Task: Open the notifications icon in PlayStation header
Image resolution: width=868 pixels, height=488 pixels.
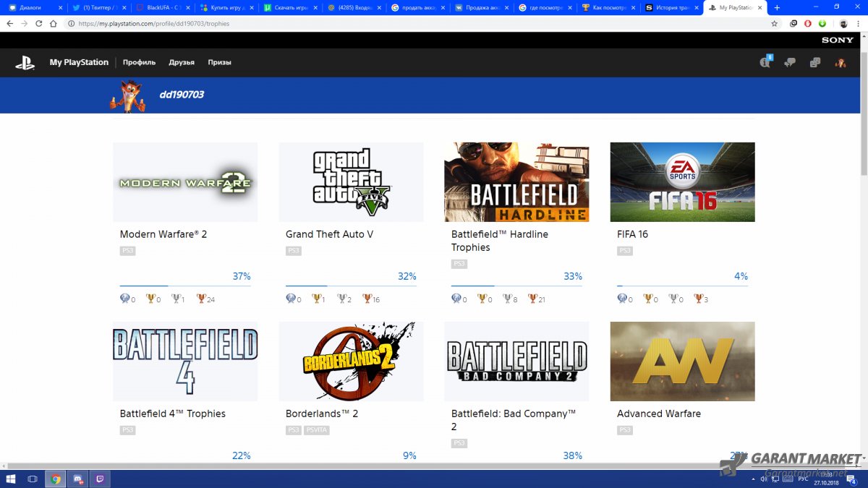Action: click(766, 62)
